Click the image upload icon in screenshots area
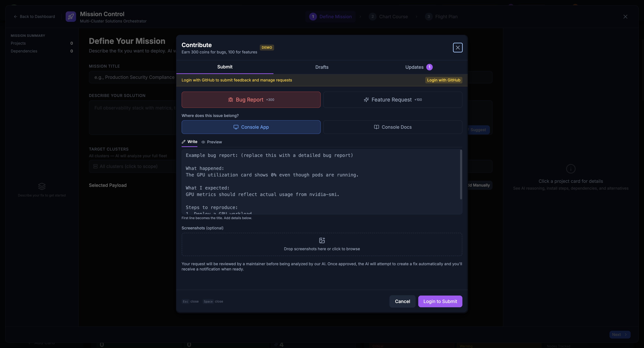 click(x=322, y=240)
